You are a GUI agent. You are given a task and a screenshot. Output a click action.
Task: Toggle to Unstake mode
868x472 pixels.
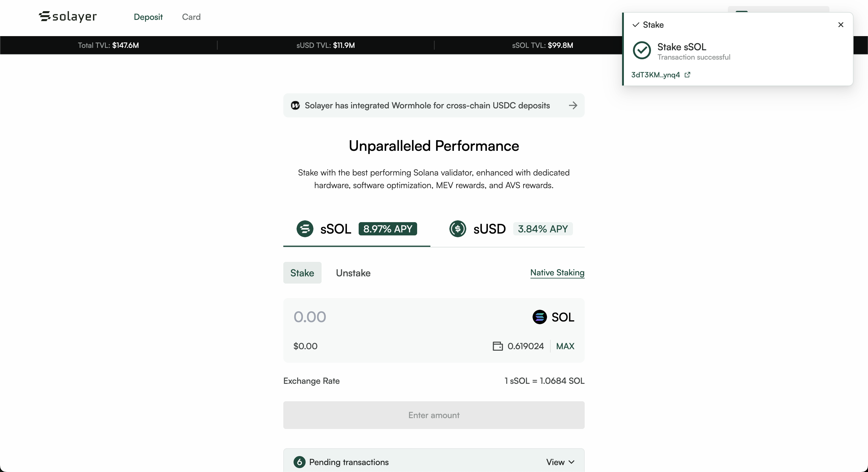coord(353,273)
